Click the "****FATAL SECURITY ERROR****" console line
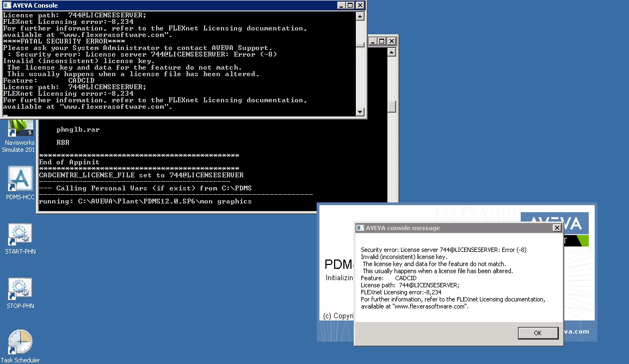 64,41
